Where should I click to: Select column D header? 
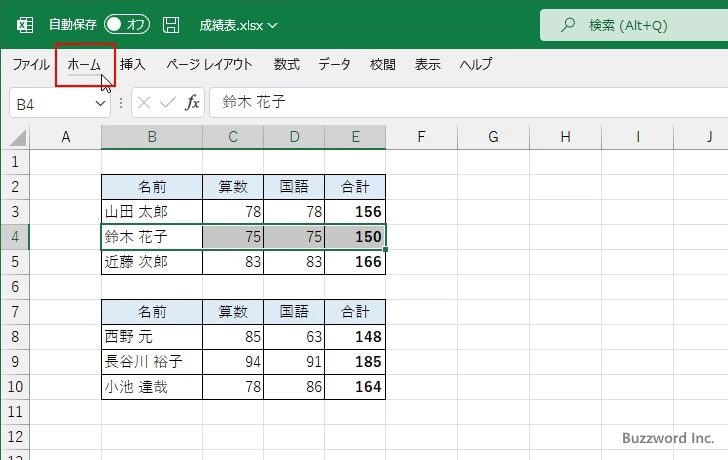point(294,137)
